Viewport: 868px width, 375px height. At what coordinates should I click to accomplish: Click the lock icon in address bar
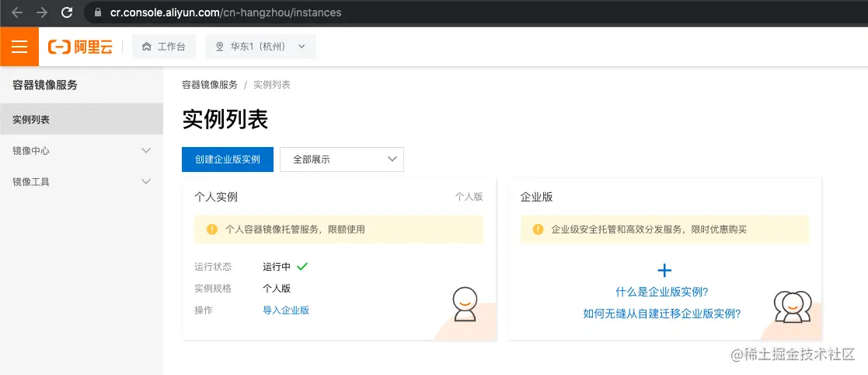pyautogui.click(x=99, y=12)
